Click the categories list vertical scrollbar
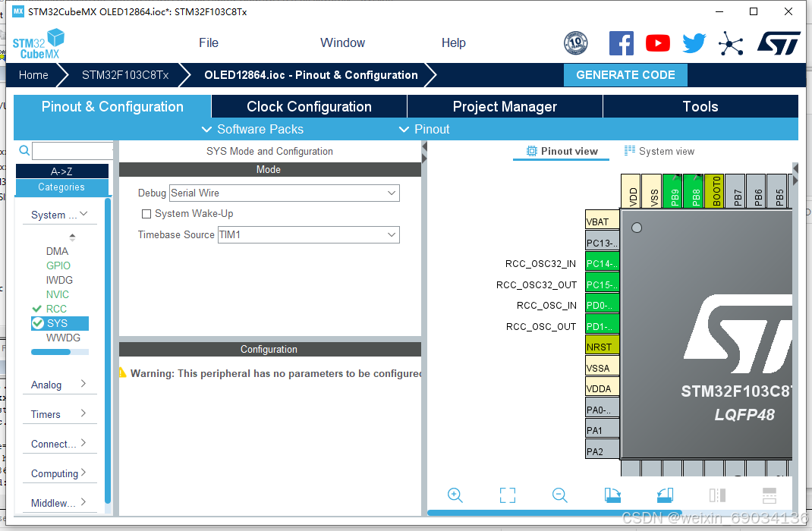This screenshot has width=812, height=531. [x=108, y=351]
